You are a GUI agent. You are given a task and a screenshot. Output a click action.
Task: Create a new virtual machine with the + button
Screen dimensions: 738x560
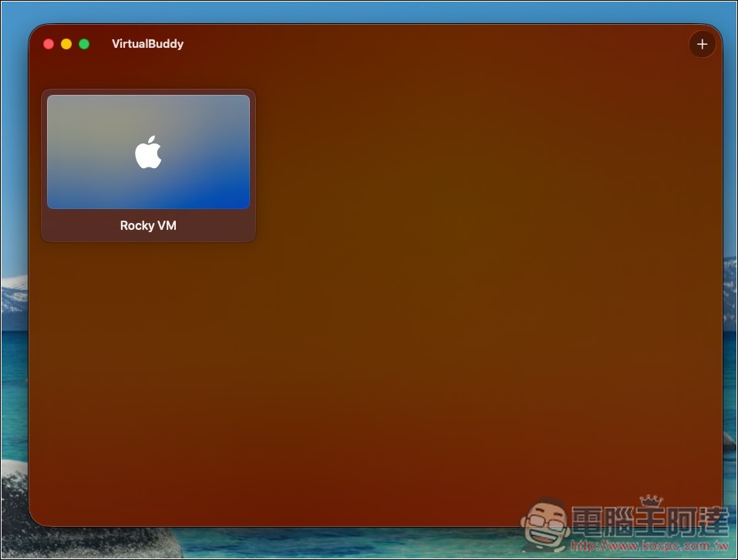[x=702, y=44]
